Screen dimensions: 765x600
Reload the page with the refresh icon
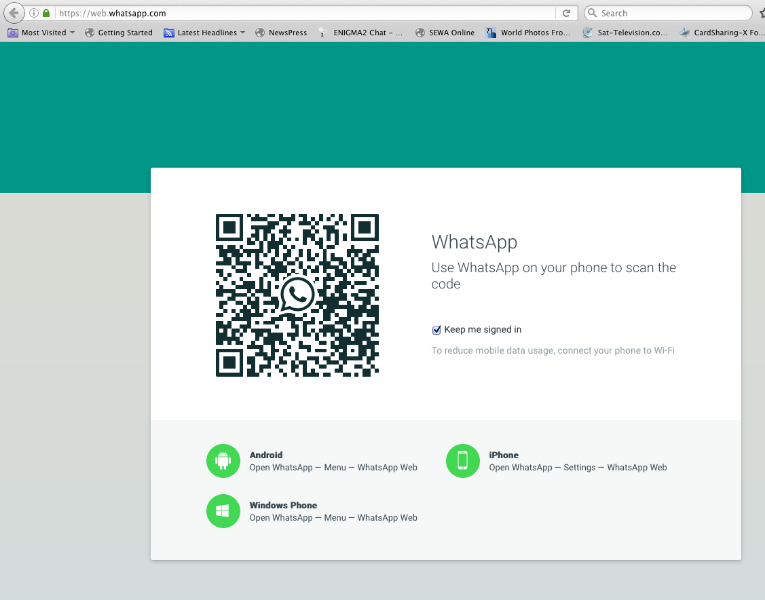point(566,13)
